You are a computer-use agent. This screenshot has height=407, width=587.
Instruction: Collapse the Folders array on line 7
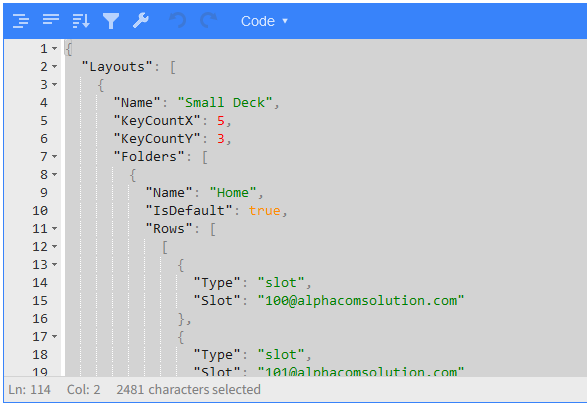[x=55, y=157]
